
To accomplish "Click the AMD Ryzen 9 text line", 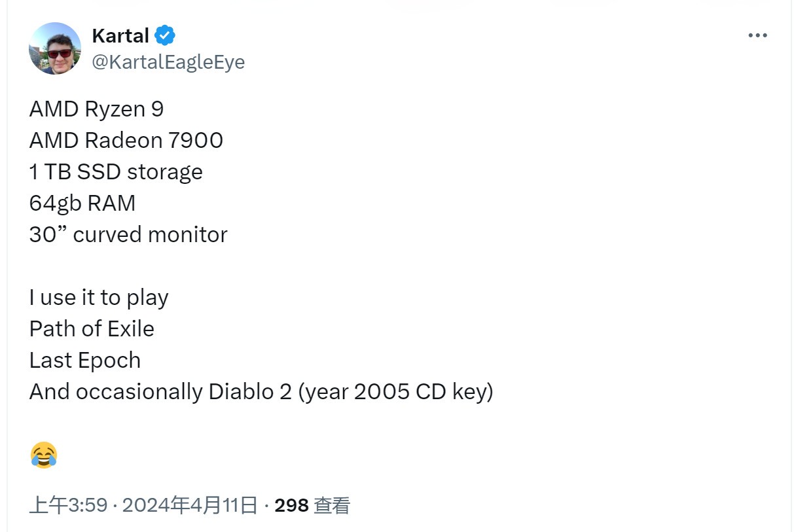I will coord(96,109).
